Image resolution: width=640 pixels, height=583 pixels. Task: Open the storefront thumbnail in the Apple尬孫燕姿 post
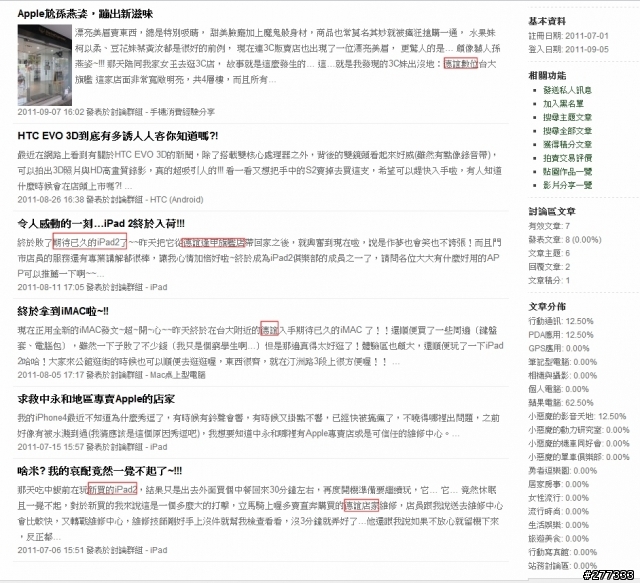44,65
